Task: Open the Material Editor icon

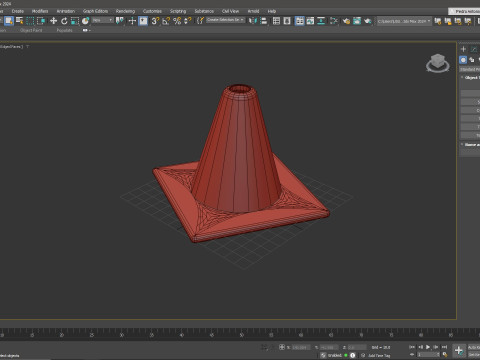Action: tap(334, 21)
